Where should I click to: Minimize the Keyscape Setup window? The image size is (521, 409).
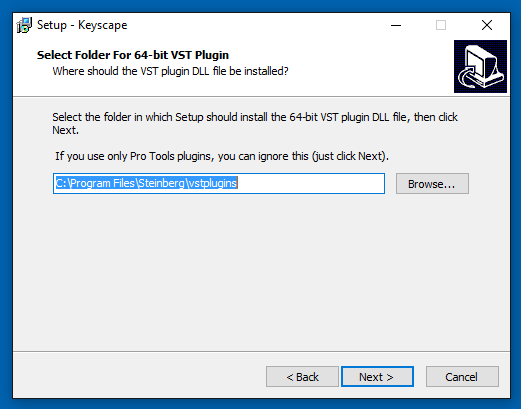[396, 25]
